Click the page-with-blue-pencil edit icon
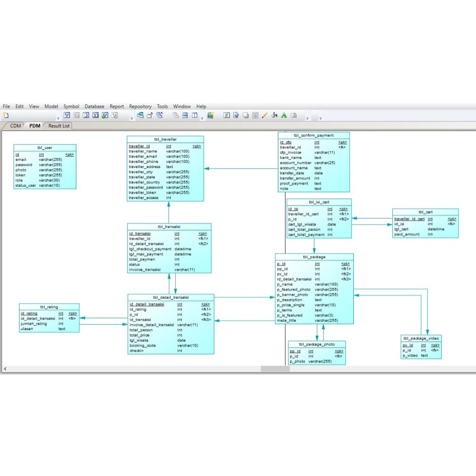Image resolution: width=476 pixels, height=476 pixels. pyautogui.click(x=236, y=115)
